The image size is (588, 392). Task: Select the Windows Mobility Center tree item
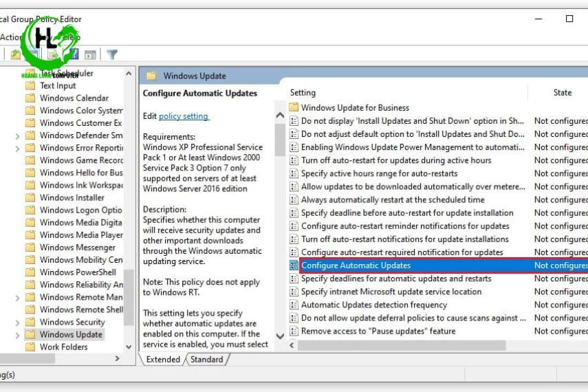point(81,259)
